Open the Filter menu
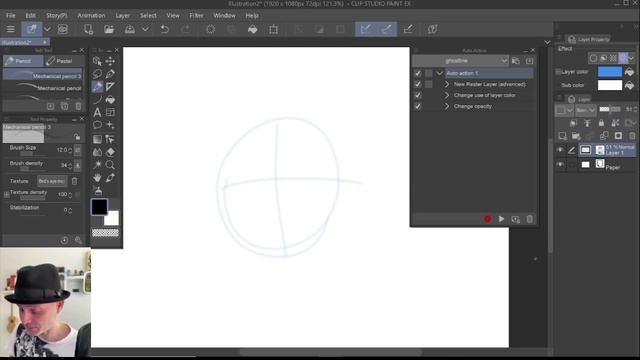Image resolution: width=640 pixels, height=360 pixels. (x=196, y=16)
